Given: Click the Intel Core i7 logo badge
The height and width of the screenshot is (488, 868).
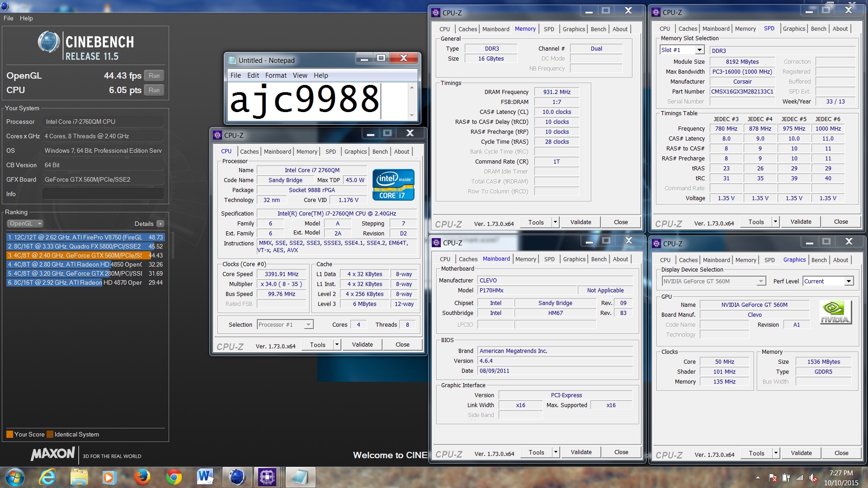Looking at the screenshot, I should (x=393, y=185).
